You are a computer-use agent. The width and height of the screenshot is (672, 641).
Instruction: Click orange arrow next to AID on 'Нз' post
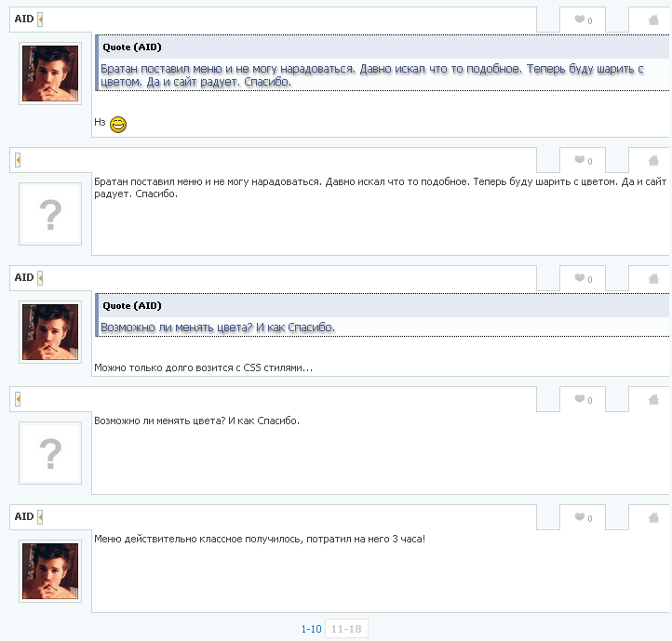(x=40, y=20)
